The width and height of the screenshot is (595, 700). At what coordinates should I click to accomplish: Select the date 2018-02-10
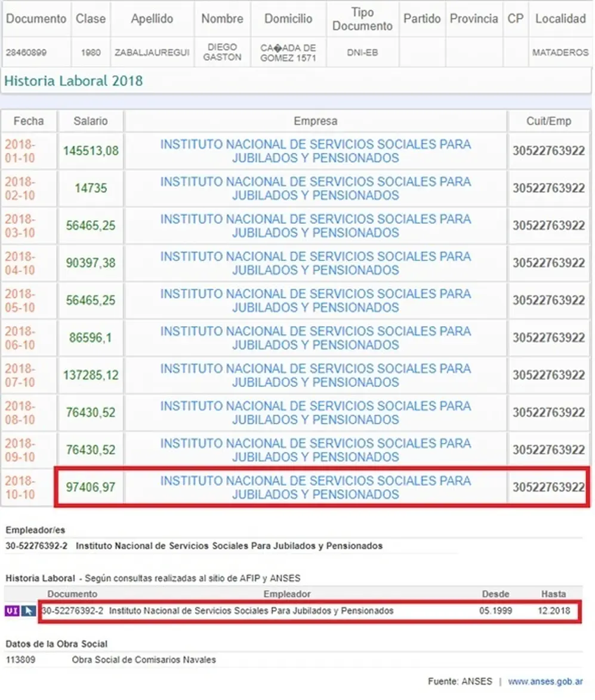20,188
